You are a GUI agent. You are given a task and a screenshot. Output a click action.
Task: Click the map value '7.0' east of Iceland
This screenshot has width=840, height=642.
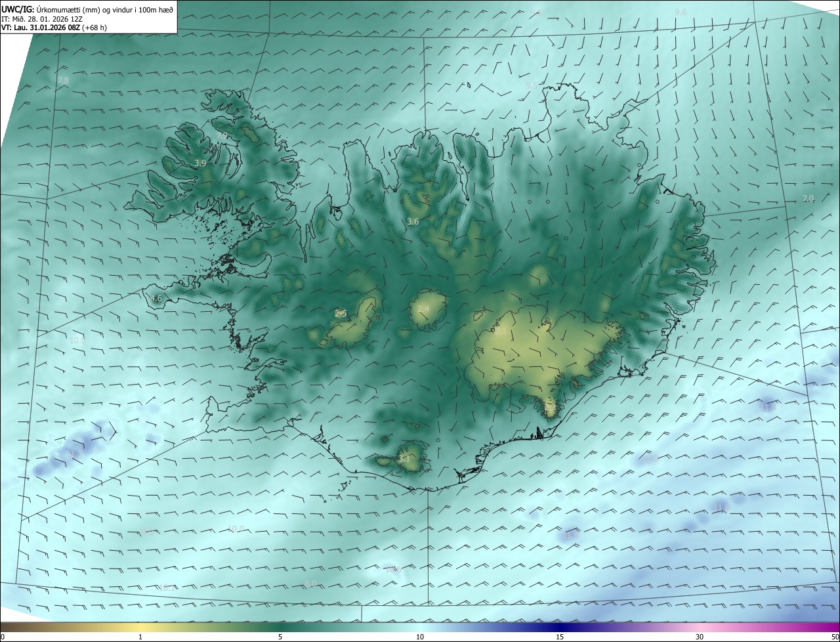click(x=808, y=198)
